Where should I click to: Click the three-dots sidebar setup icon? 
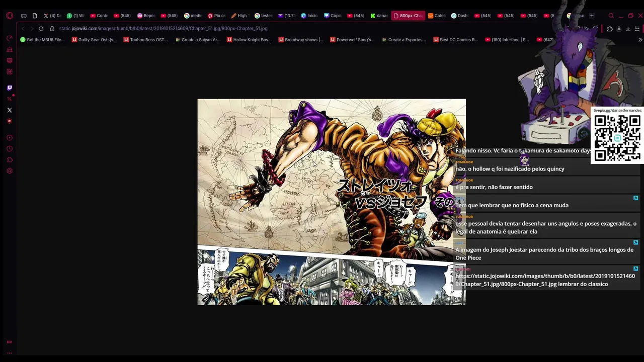[10, 353]
